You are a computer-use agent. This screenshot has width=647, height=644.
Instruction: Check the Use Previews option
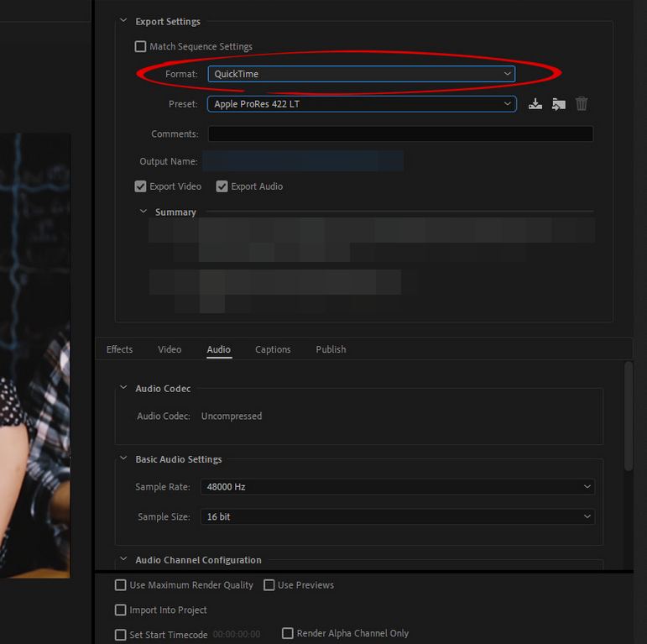269,585
